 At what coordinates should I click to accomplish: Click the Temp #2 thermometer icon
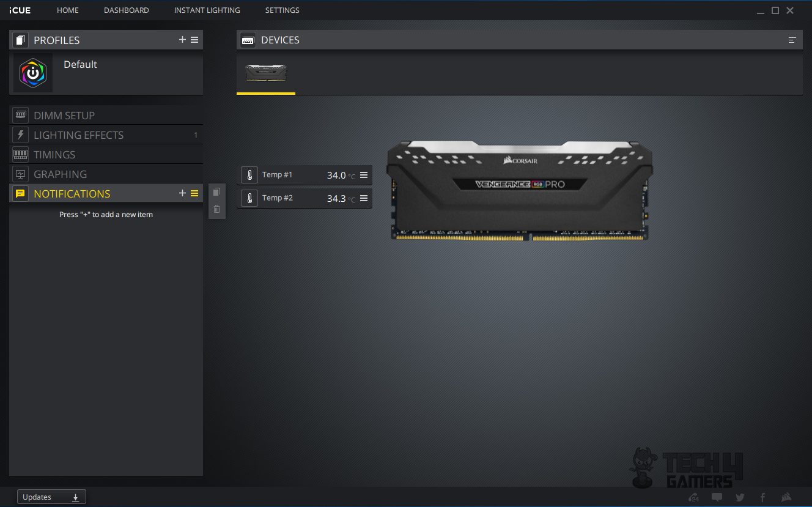click(249, 198)
